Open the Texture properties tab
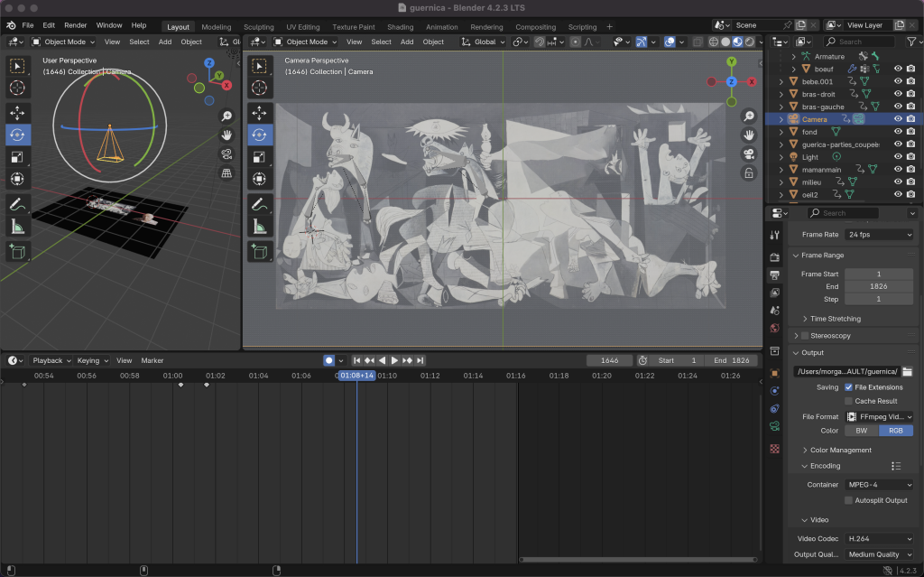Screen dimensions: 924x577 point(775,449)
